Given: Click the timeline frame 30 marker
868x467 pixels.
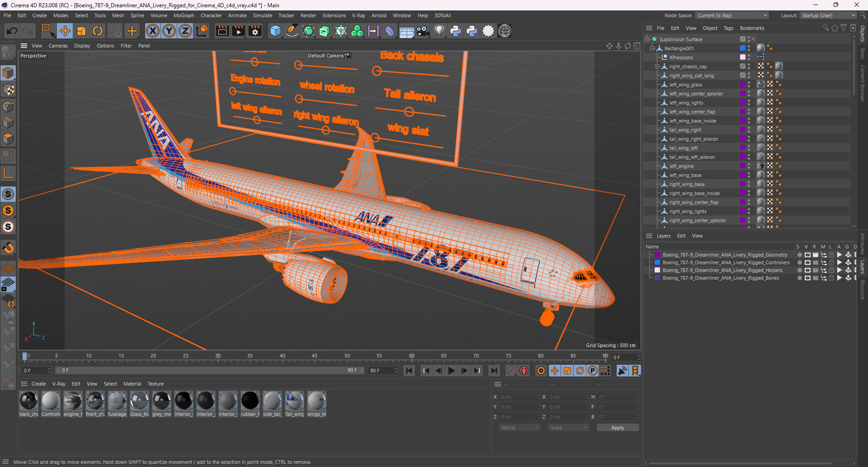Looking at the screenshot, I should coord(218,356).
